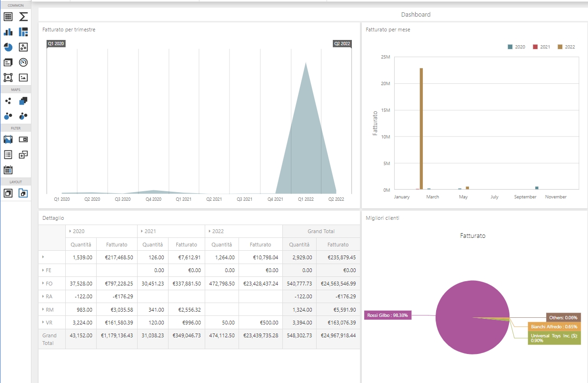The height and width of the screenshot is (383, 588).
Task: Expand the FE row in pivot
Action: (43, 270)
